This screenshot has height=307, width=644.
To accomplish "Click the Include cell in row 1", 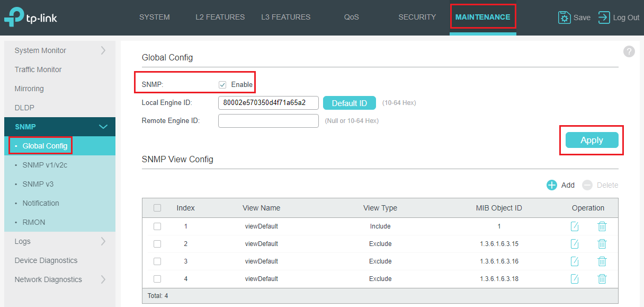I will pos(380,226).
